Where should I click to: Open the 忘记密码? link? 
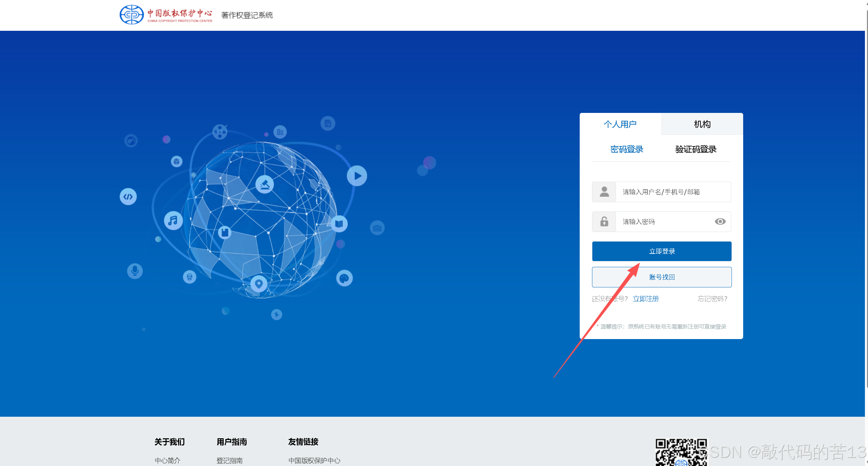(712, 299)
